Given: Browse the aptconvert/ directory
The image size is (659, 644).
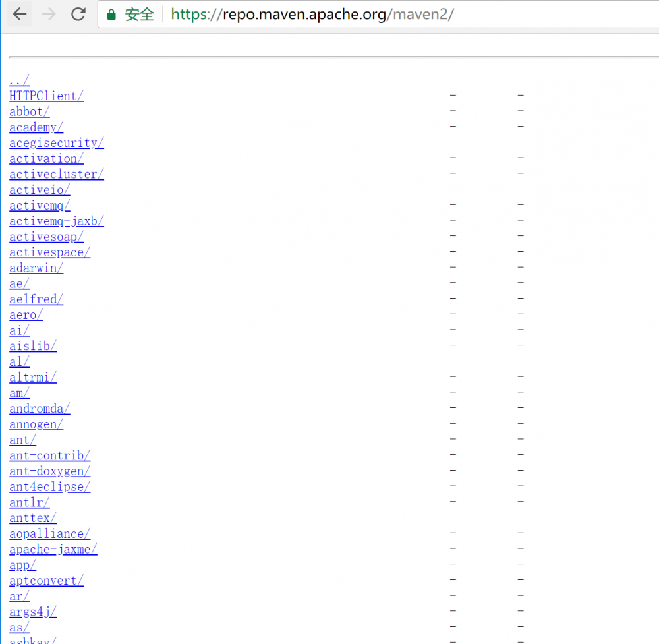Looking at the screenshot, I should 46,581.
